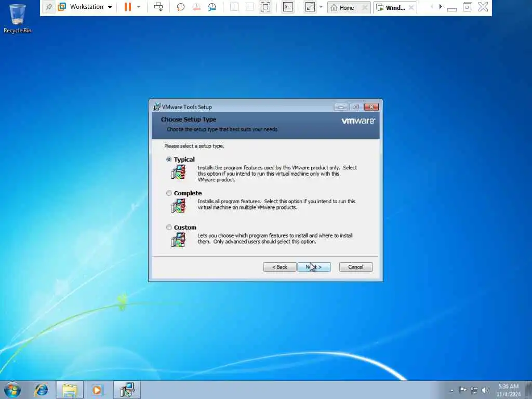
Task: Open the snapshot manager
Action: (x=212, y=7)
